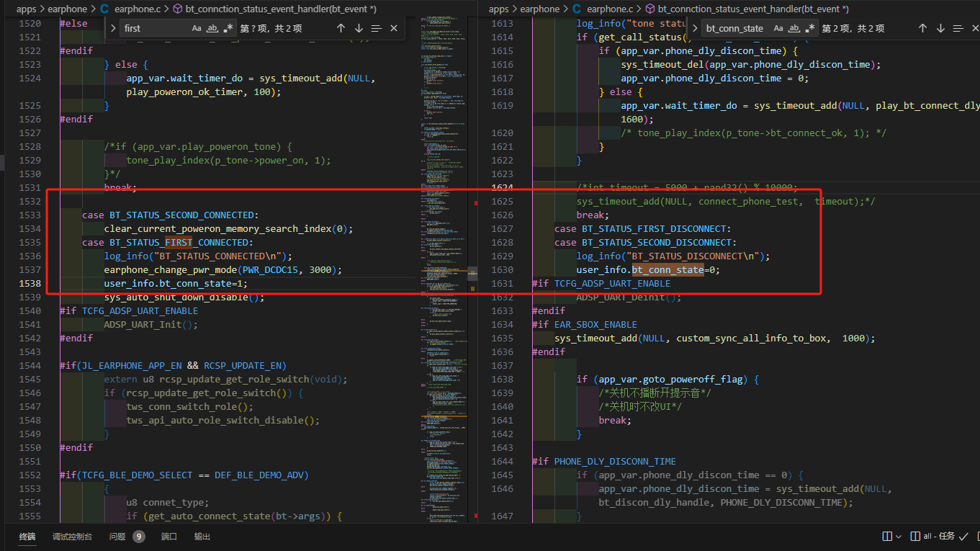Close the "first" find widget
The image size is (980, 551).
click(393, 28)
